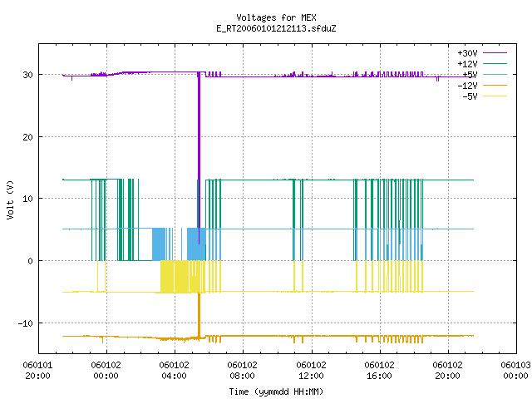The image size is (532, 399).
Task: Click x-axis tick 060102 12:00
Action: pyautogui.click(x=311, y=371)
